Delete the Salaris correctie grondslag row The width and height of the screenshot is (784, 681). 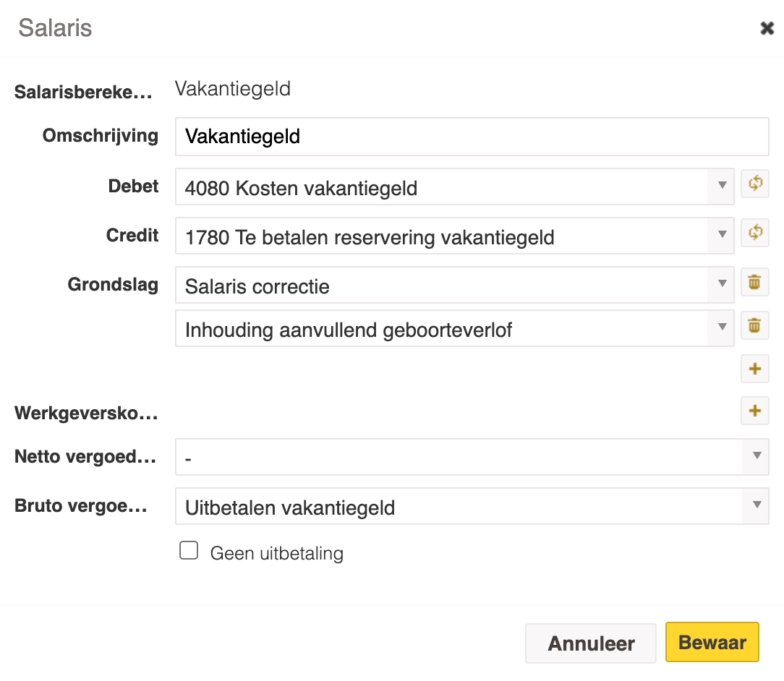pos(754,282)
